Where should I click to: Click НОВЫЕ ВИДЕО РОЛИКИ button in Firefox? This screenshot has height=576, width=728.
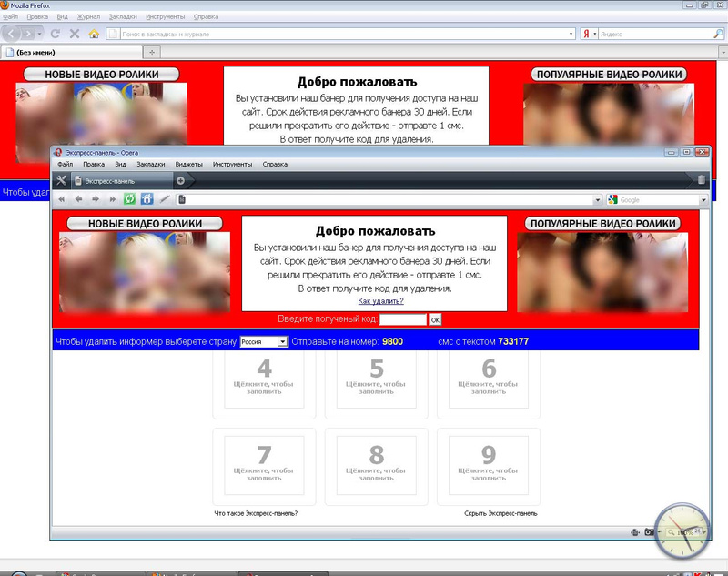(101, 75)
